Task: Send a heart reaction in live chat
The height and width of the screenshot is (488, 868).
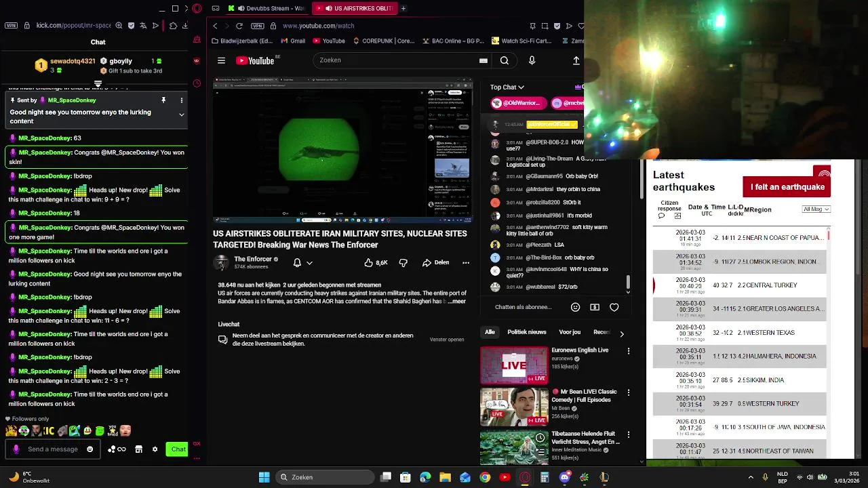Action: click(614, 307)
